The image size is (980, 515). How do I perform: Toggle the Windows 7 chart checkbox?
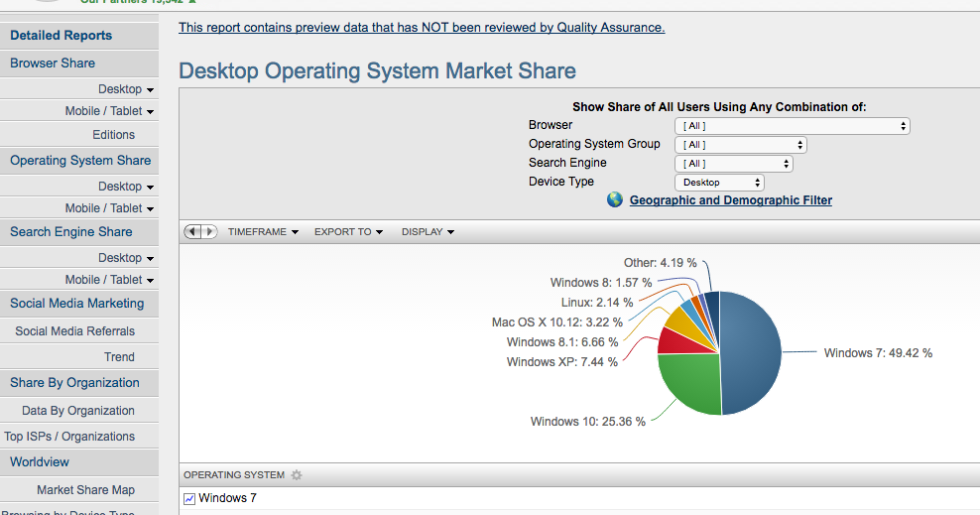click(189, 499)
